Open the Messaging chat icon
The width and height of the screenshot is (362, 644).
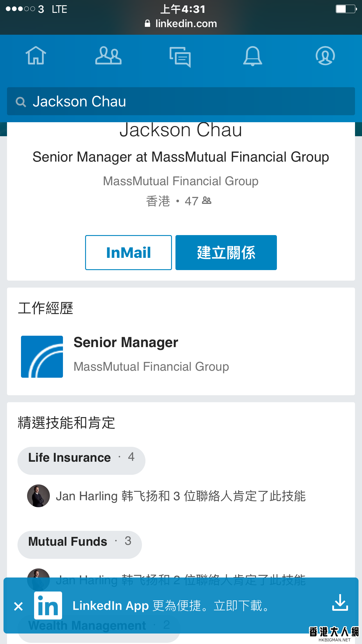coord(180,57)
